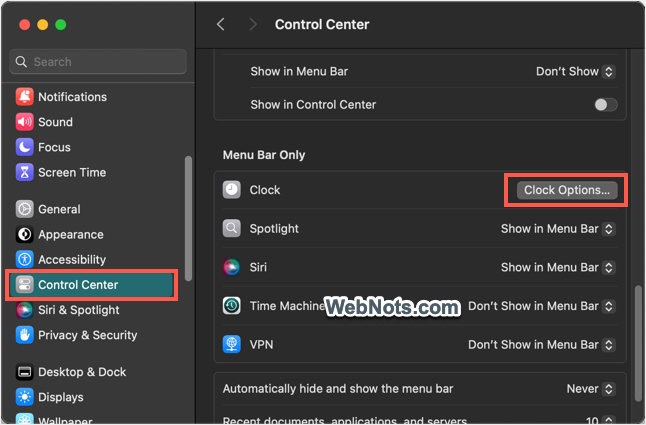Click the Menu Bar Only heading
The height and width of the screenshot is (425, 646).
pos(264,155)
